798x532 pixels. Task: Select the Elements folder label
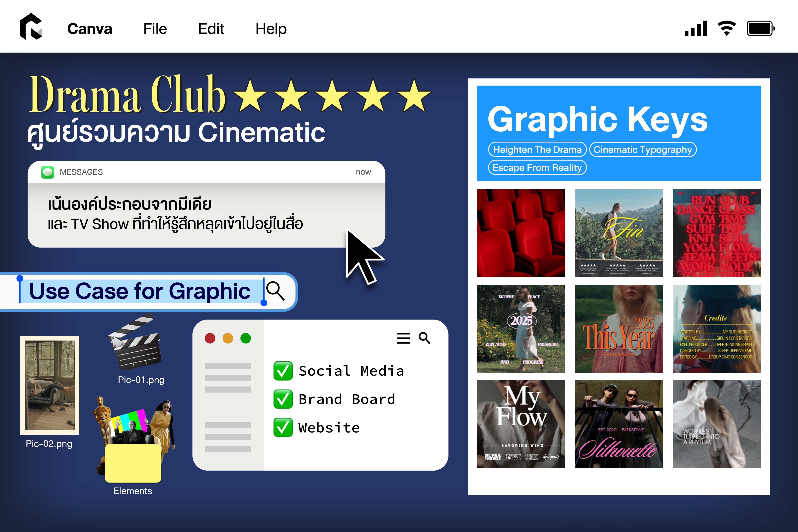pyautogui.click(x=133, y=491)
